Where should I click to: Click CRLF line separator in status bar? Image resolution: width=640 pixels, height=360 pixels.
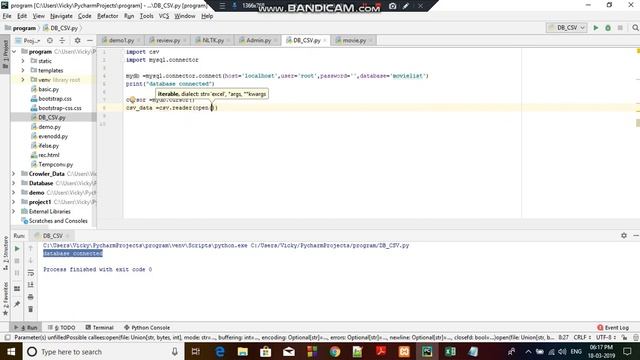[x=582, y=338]
